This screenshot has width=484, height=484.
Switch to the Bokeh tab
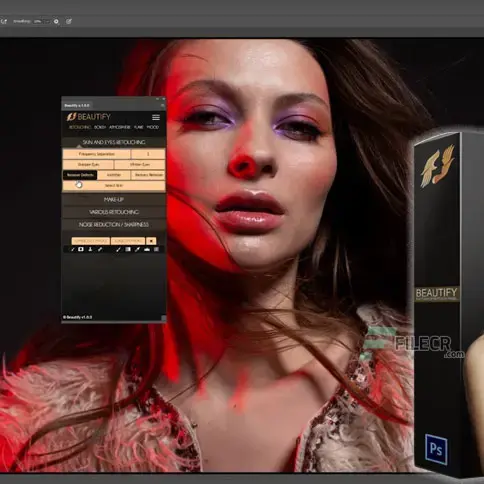pos(100,127)
